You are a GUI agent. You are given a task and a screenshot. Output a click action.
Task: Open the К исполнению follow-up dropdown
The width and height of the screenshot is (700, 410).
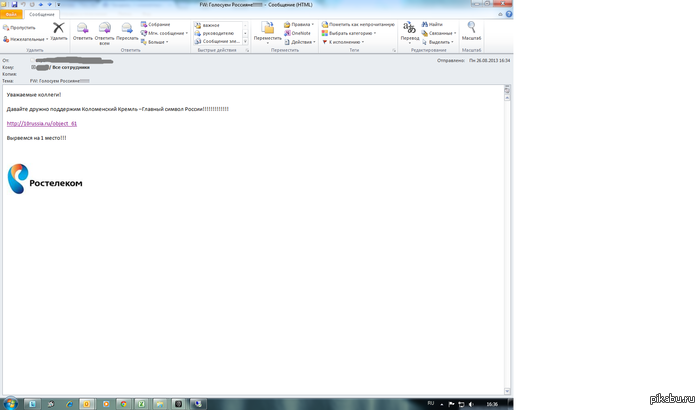coord(345,42)
